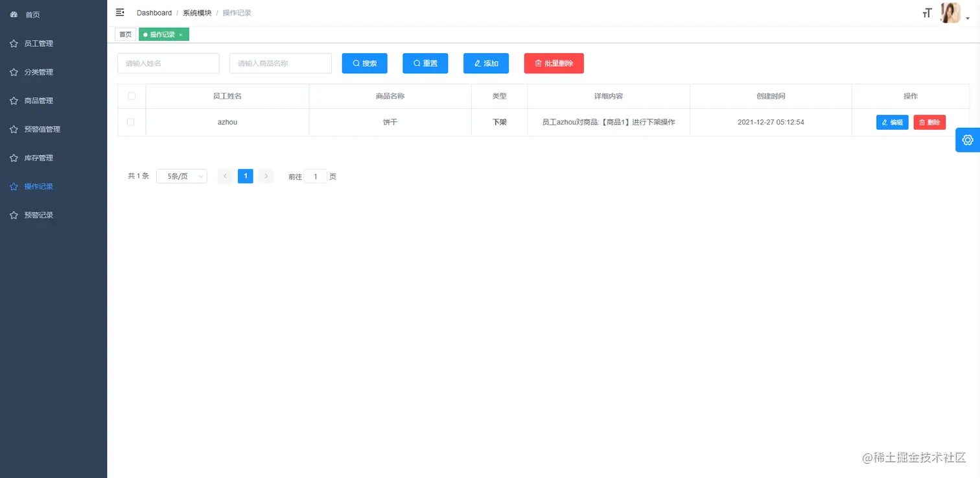The height and width of the screenshot is (478, 980).
Task: Open 分类管理 sidebar menu
Action: 53,72
